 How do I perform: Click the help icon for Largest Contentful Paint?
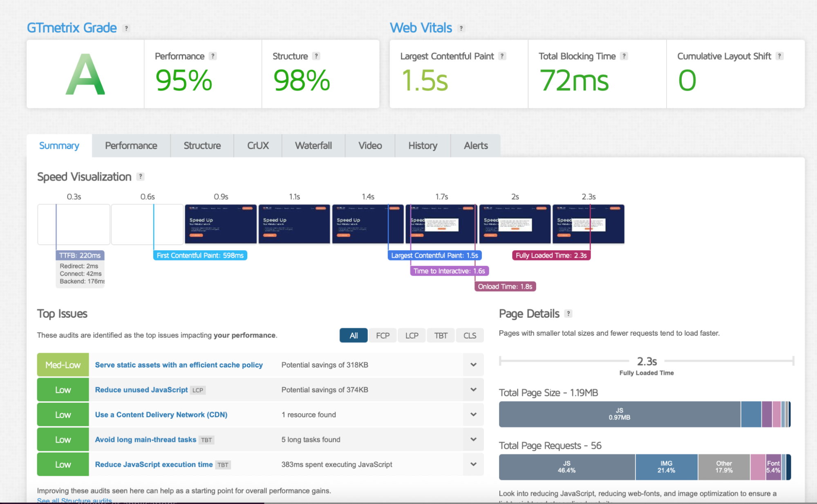[502, 56]
